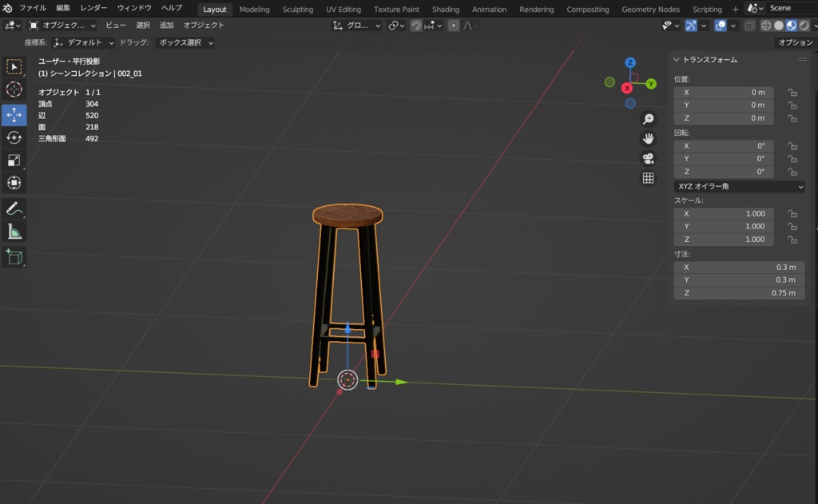Viewport: 818px width, 504px height.
Task: Activate the Scale tool
Action: (x=14, y=161)
